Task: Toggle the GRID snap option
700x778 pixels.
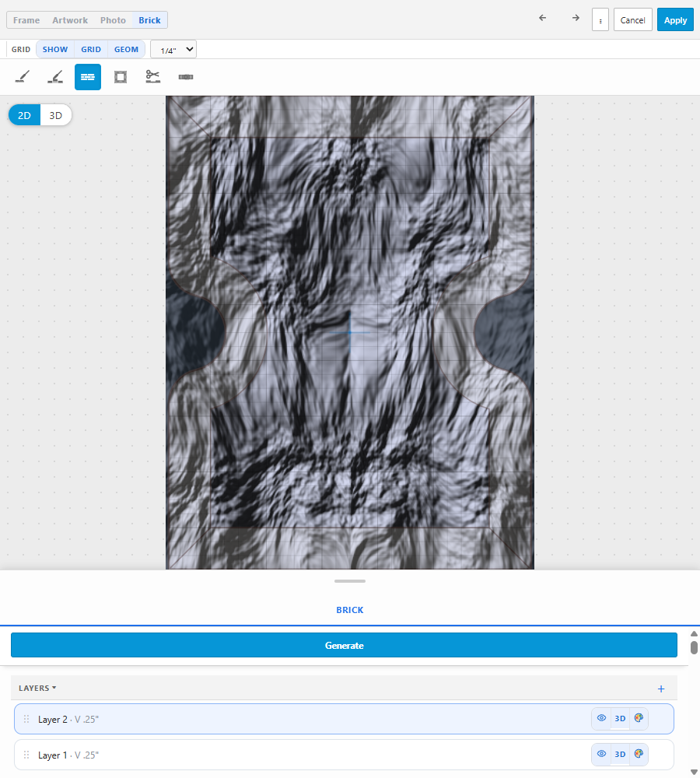Action: (x=91, y=49)
